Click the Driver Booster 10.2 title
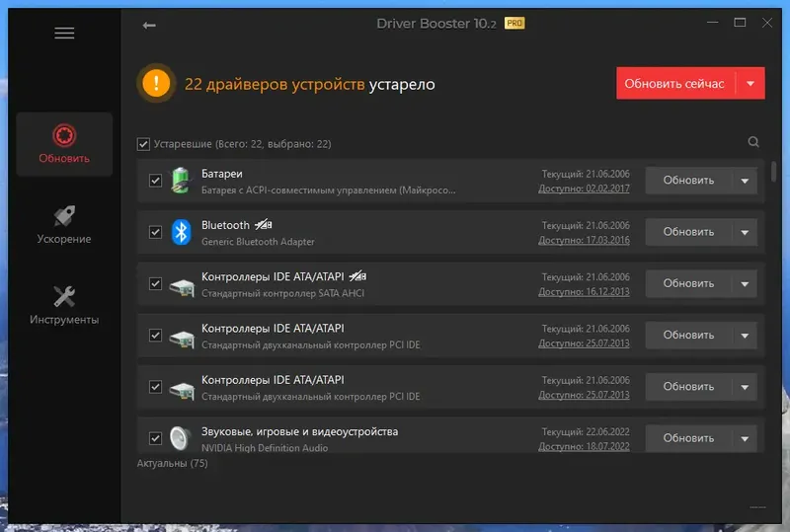 [436, 24]
